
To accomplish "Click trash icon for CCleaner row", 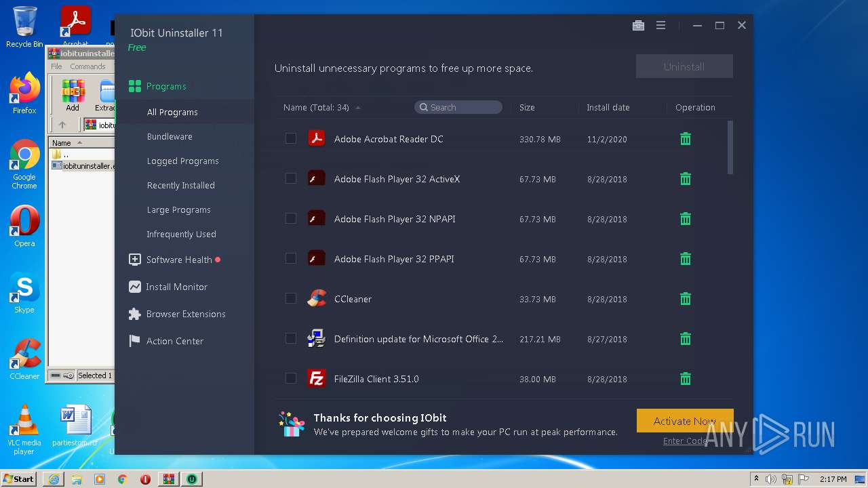I will click(686, 299).
